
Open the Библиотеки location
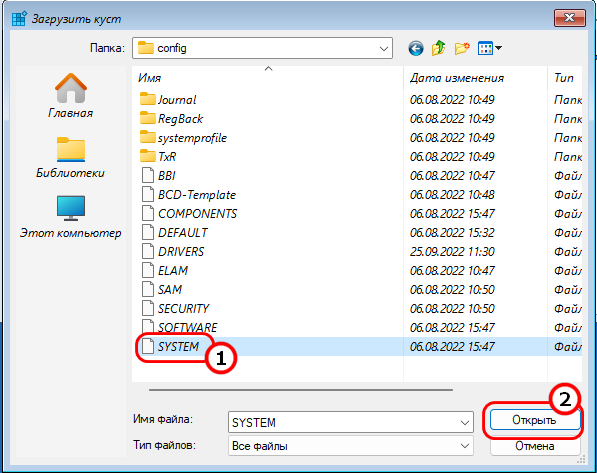pos(70,157)
